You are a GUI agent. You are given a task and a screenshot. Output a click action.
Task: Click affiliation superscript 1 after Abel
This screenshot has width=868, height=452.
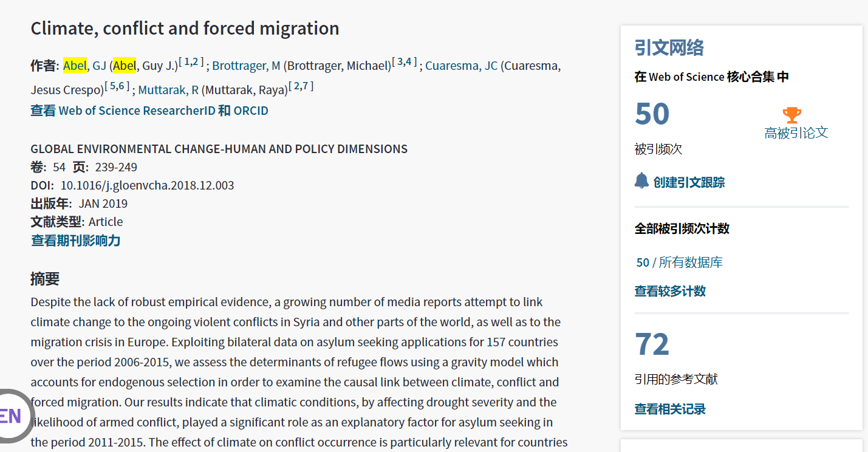(187, 61)
